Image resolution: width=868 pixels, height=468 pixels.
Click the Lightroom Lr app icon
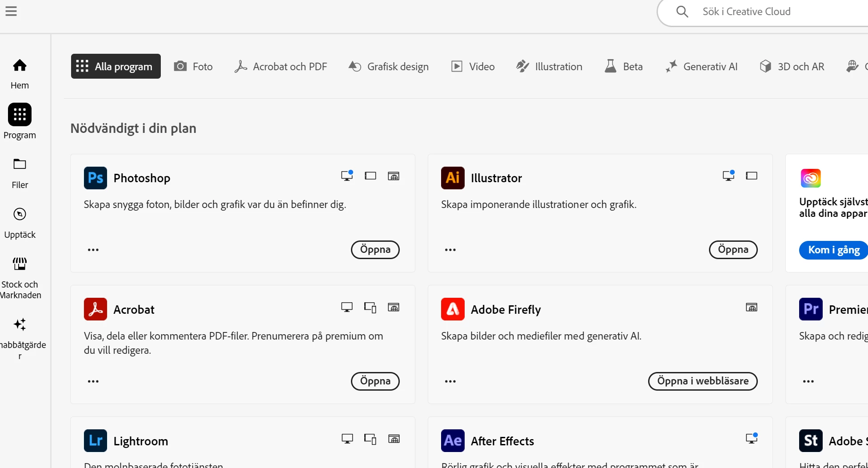coord(96,440)
